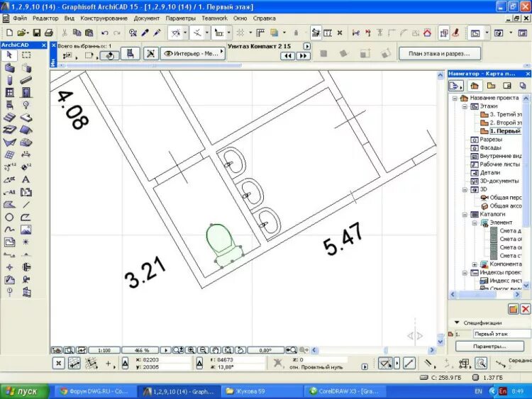Open project map view in Navigator
The width and height of the screenshot is (532, 399).
pyautogui.click(x=475, y=86)
